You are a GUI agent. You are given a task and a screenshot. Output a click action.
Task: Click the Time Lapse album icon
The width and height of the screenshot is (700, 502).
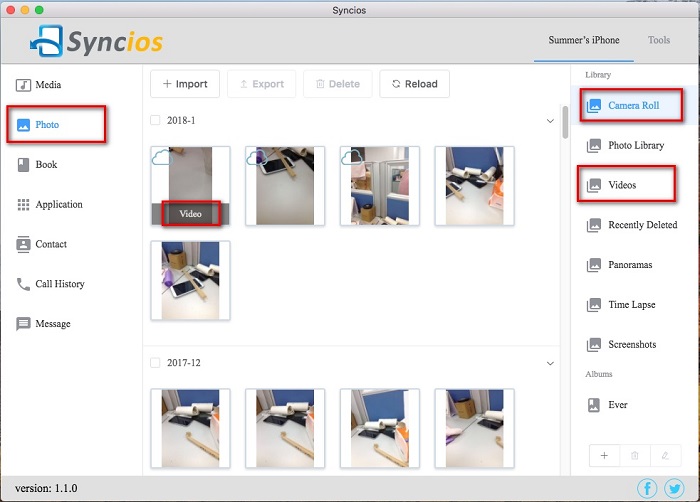594,305
